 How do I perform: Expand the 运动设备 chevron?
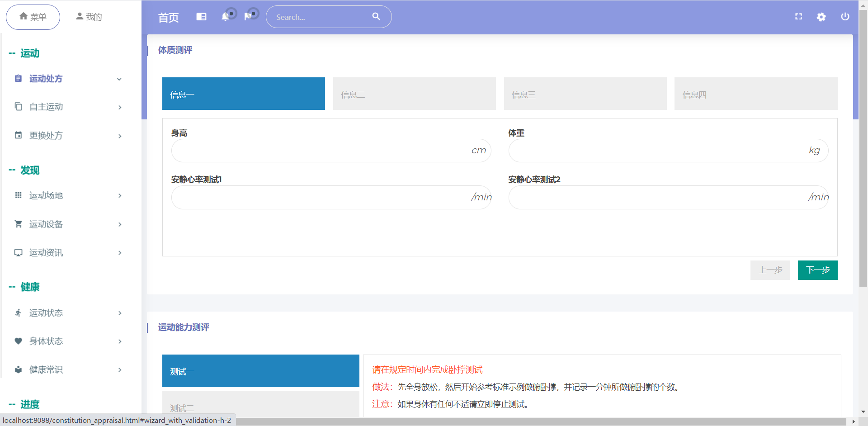[x=120, y=224]
